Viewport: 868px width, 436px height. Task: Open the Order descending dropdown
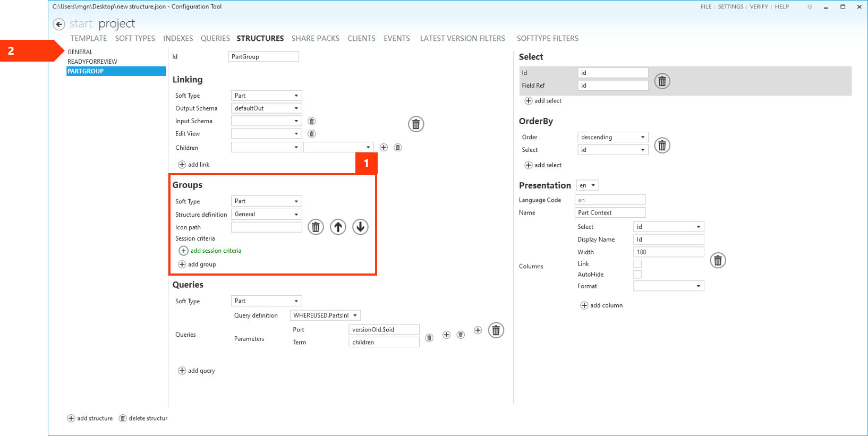point(612,137)
